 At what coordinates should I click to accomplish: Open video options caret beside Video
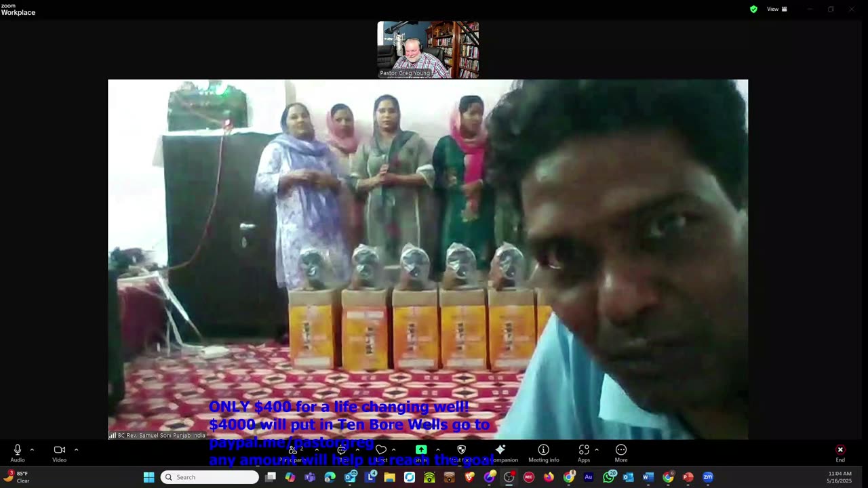76,450
